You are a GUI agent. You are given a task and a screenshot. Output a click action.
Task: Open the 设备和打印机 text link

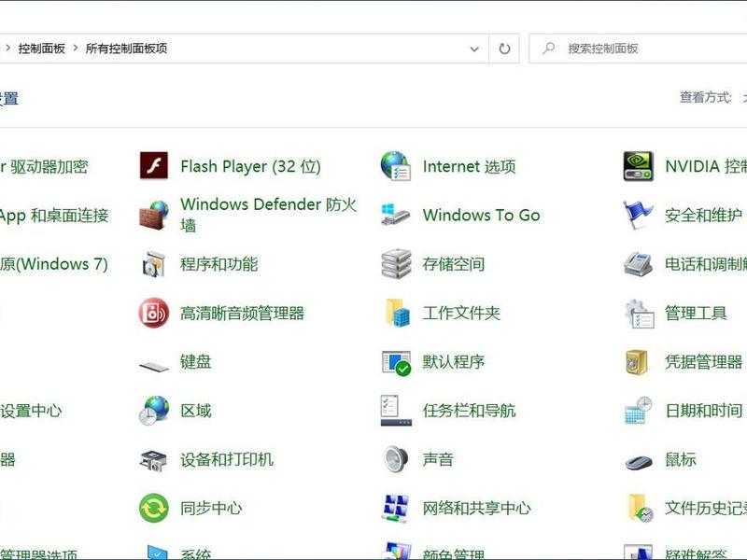[x=226, y=459]
